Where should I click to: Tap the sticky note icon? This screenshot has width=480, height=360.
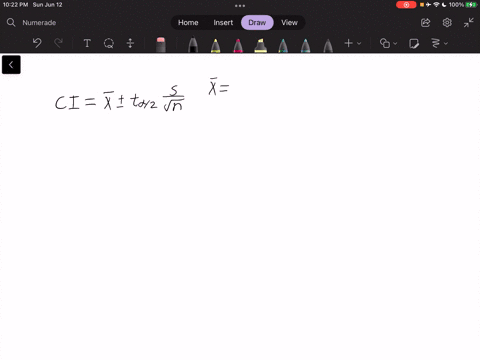coord(414,43)
